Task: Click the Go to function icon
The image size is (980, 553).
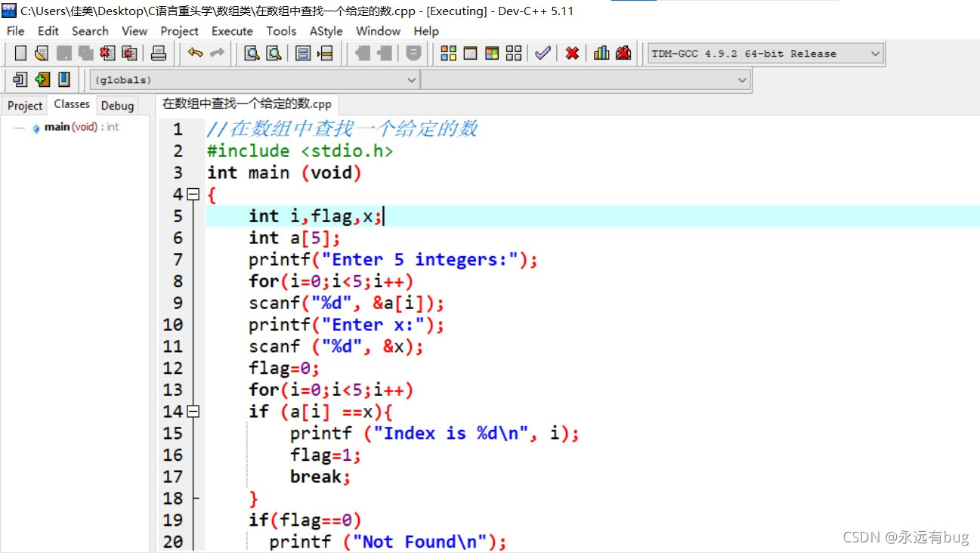Action: 303,54
